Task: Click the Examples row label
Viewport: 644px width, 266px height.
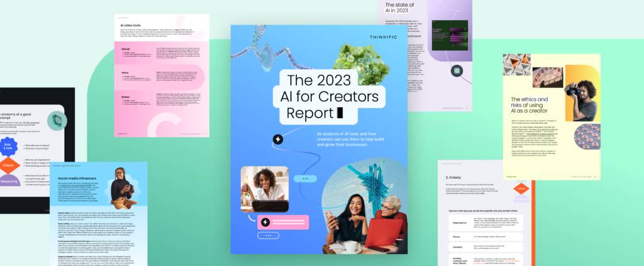Action: tap(457, 247)
